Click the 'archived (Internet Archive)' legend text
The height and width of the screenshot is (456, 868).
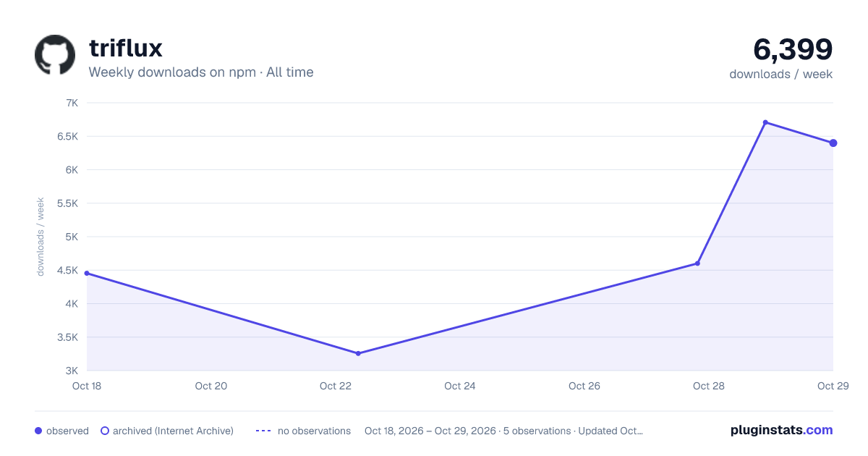pyautogui.click(x=173, y=431)
